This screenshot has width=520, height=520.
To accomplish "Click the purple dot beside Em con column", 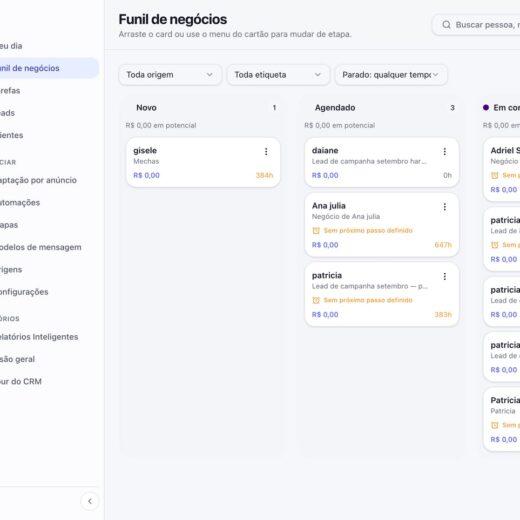I will click(486, 108).
